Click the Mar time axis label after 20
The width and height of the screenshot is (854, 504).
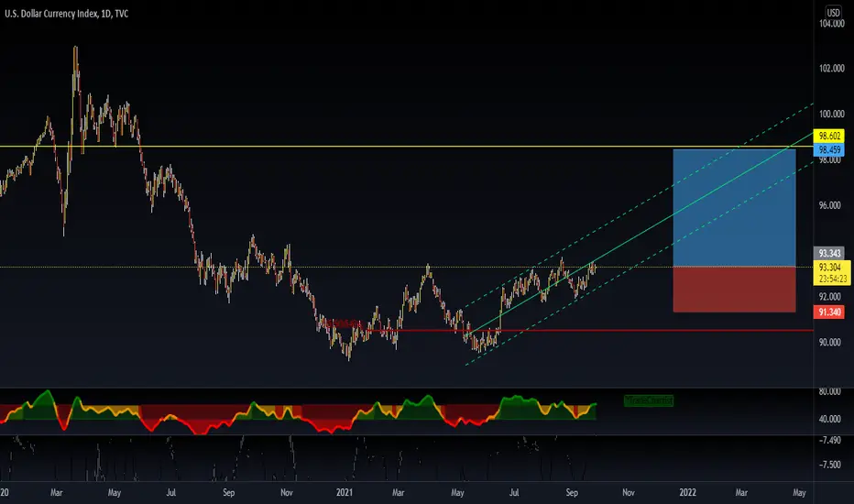click(57, 493)
